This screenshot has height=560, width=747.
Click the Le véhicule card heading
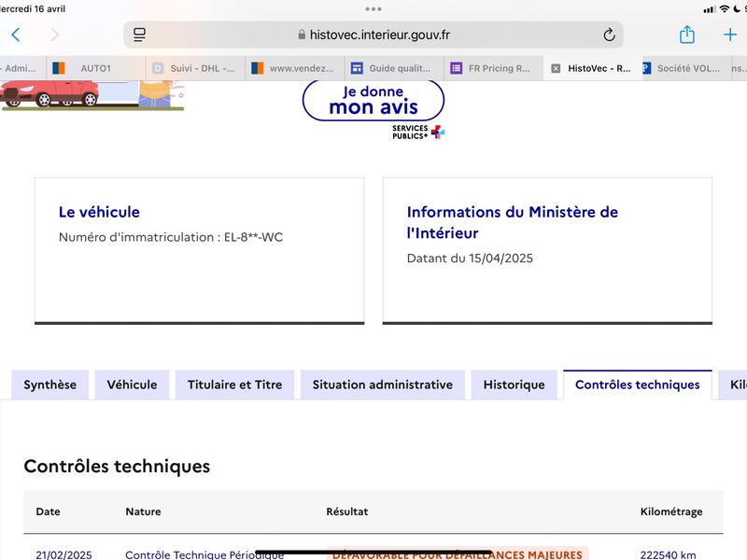click(99, 212)
